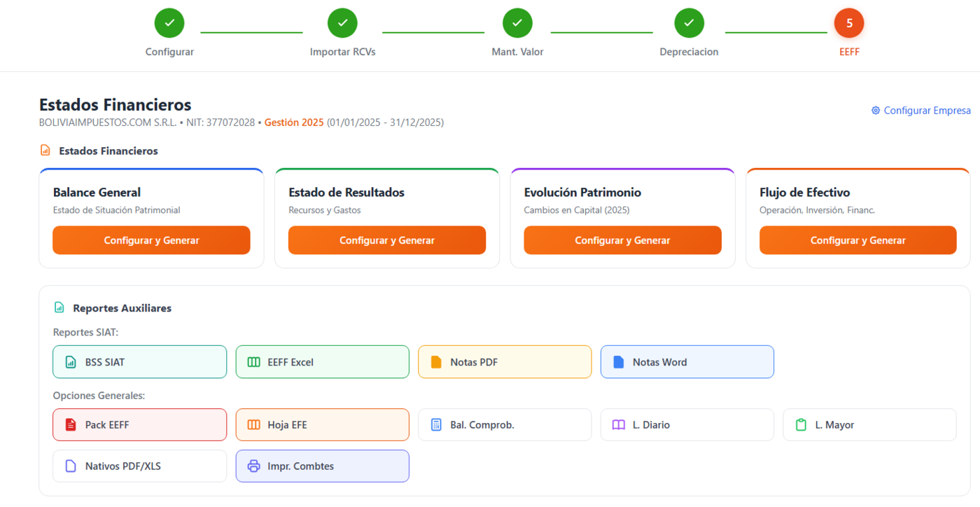Viewport: 980px width, 507px height.
Task: Click Configurar y Generar for Flujo de Efectivo
Action: (x=858, y=240)
